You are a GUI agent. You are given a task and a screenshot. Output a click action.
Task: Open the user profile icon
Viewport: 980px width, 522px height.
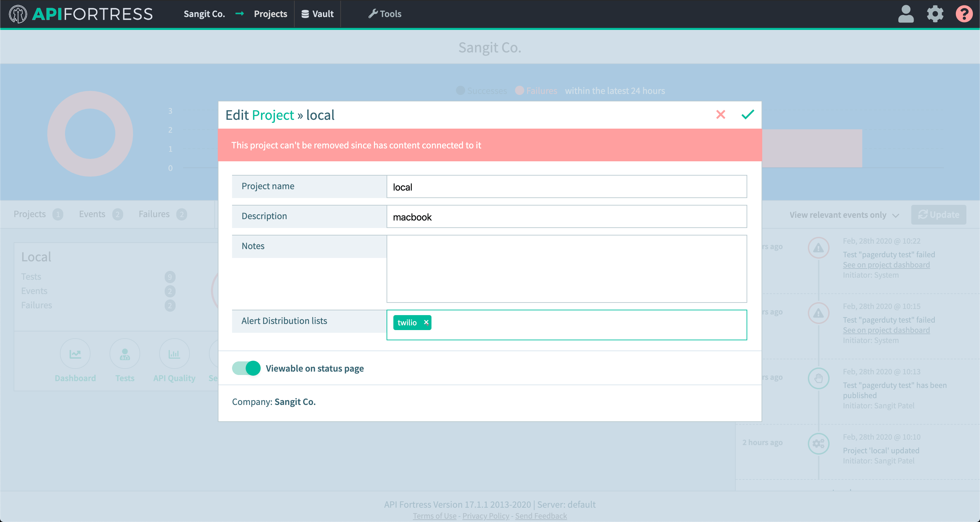click(906, 14)
